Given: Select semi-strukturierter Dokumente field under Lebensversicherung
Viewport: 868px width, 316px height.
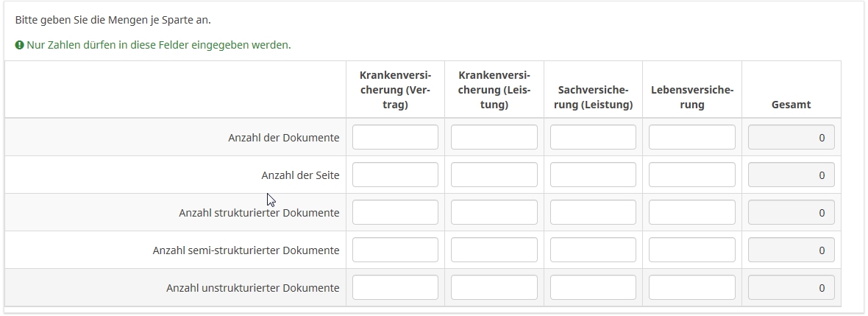Looking at the screenshot, I should pyautogui.click(x=691, y=250).
